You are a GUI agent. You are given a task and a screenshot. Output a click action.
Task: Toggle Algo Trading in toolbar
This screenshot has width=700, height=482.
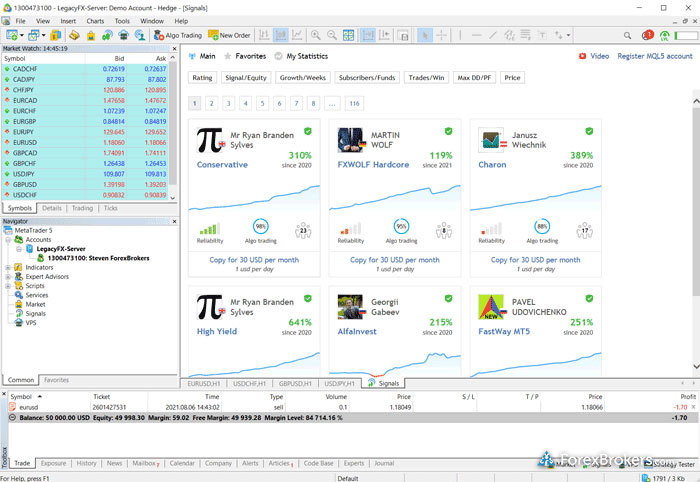pos(178,35)
